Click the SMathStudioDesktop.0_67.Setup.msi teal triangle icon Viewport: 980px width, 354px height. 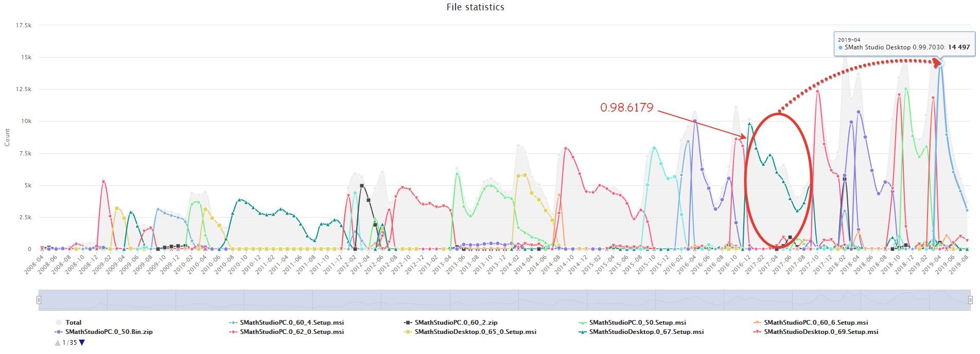583,332
